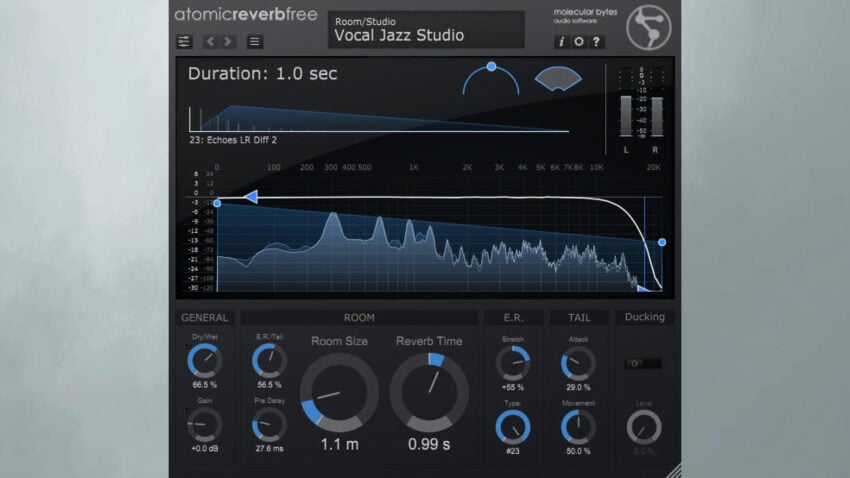Click the small checkbox left of Gain knob

[x=186, y=409]
